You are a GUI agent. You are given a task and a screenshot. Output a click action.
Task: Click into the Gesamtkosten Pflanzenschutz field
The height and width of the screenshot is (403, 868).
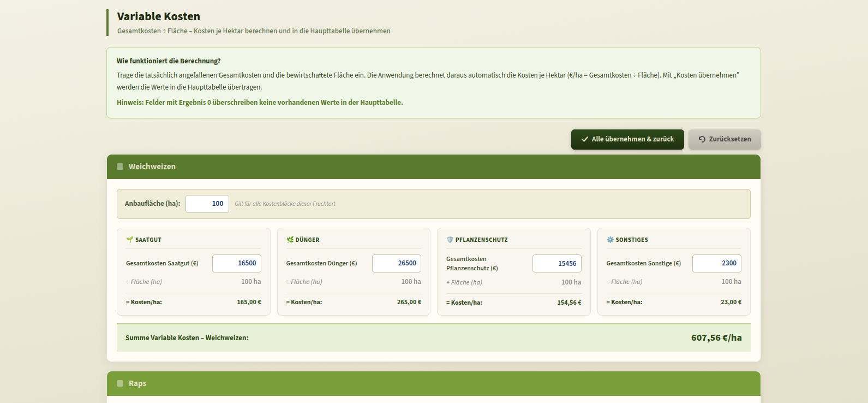tap(556, 264)
